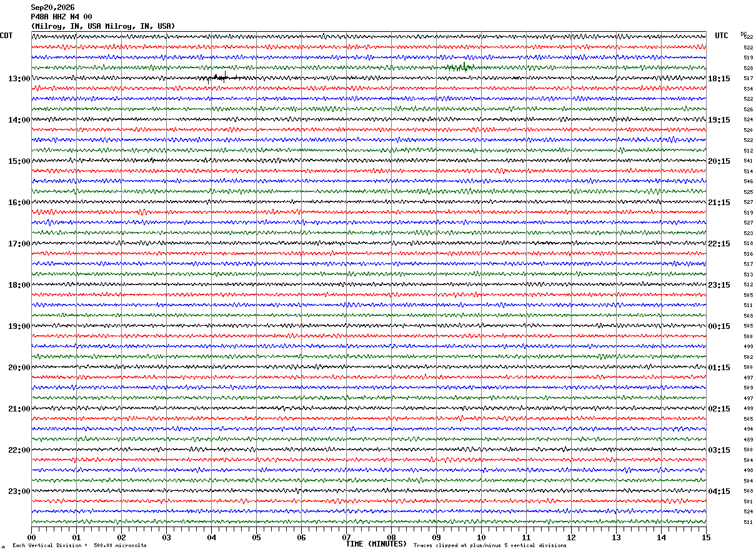Screen dimensions: 756x554
Task: Click the 546 DC offset value
Action: coord(748,181)
